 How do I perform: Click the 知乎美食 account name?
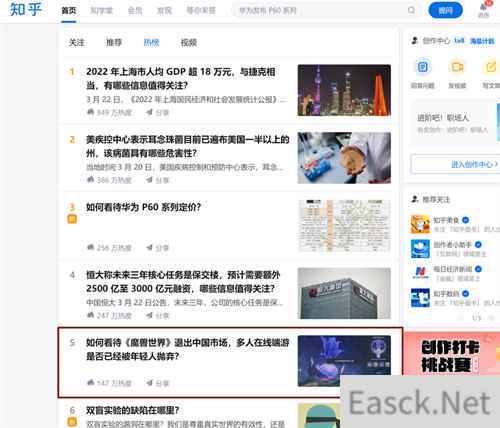[446, 220]
